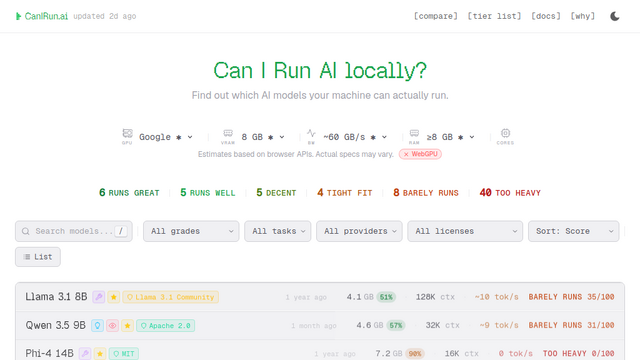Click the TOO HEAVY 0/100 score
Image resolution: width=640 pixels, height=360 pixels.
pyautogui.click(x=578, y=353)
